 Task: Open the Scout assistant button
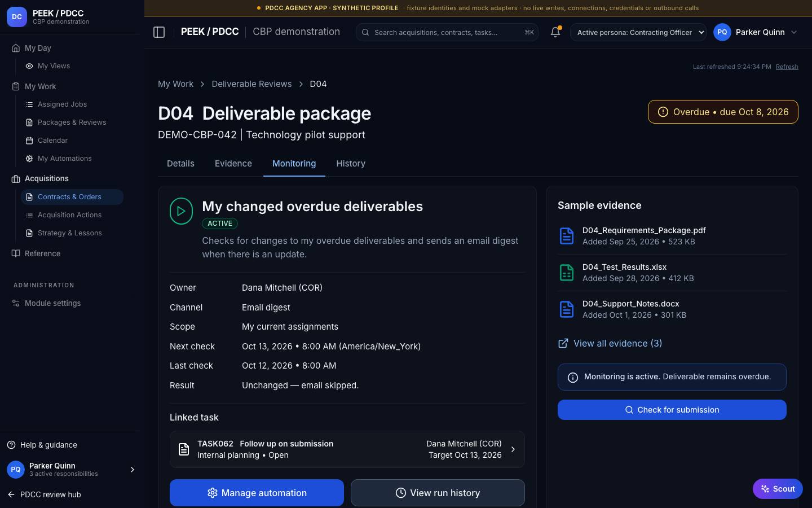click(778, 489)
